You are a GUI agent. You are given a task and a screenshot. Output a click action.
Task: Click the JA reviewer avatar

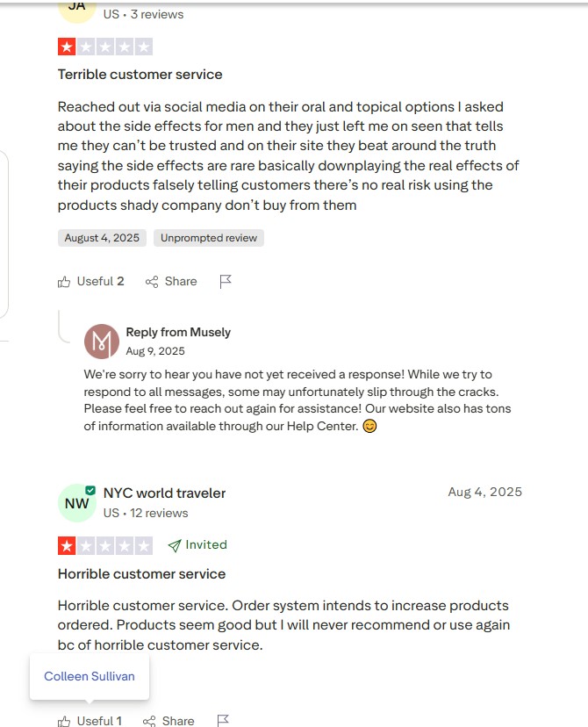coord(76,7)
